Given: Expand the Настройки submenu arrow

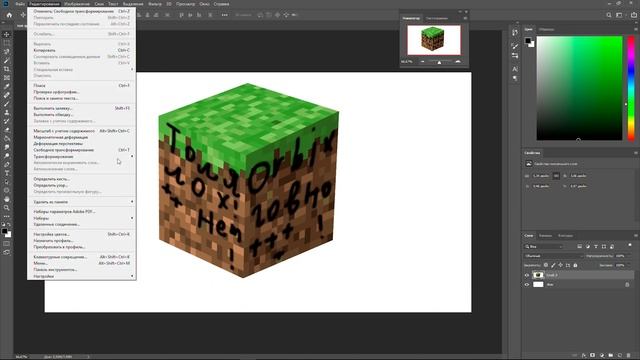Looking at the screenshot, I should pos(132,276).
